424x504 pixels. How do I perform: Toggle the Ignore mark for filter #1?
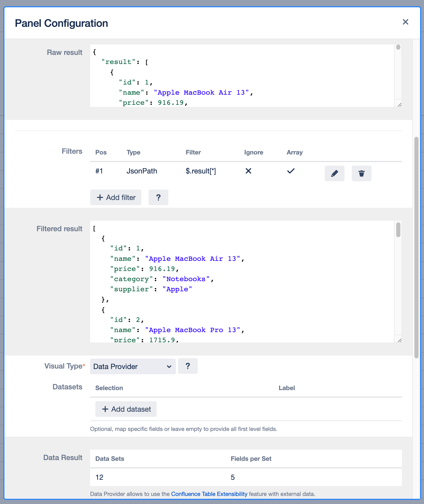coord(248,171)
